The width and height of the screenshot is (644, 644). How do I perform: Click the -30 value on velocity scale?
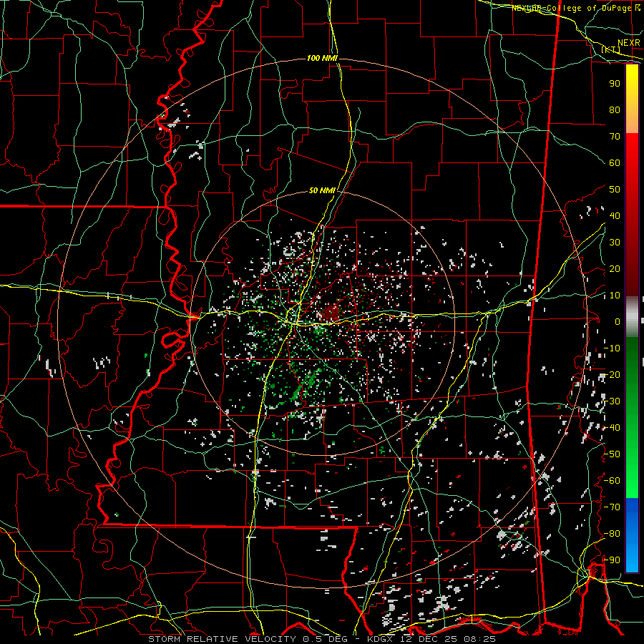coord(613,401)
